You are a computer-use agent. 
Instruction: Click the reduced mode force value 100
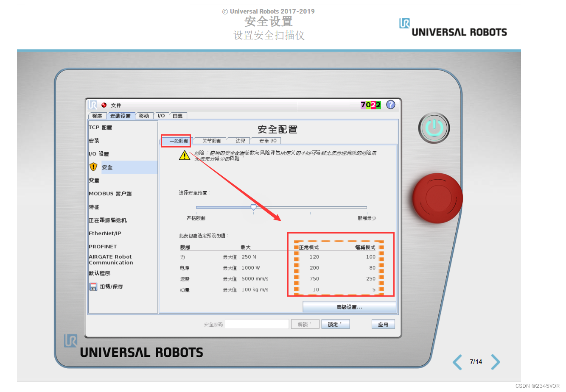pos(371,257)
